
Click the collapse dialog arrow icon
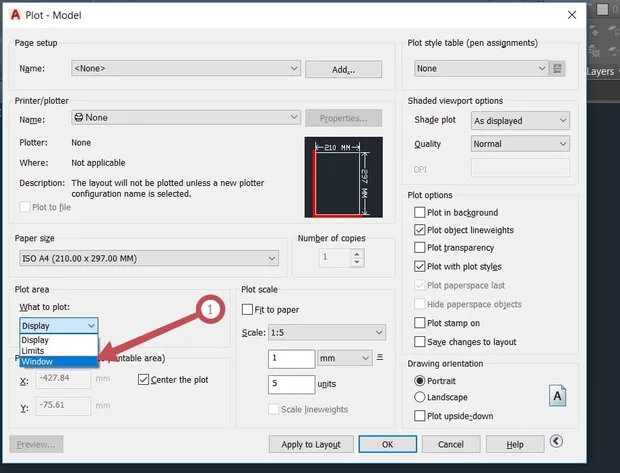point(556,442)
